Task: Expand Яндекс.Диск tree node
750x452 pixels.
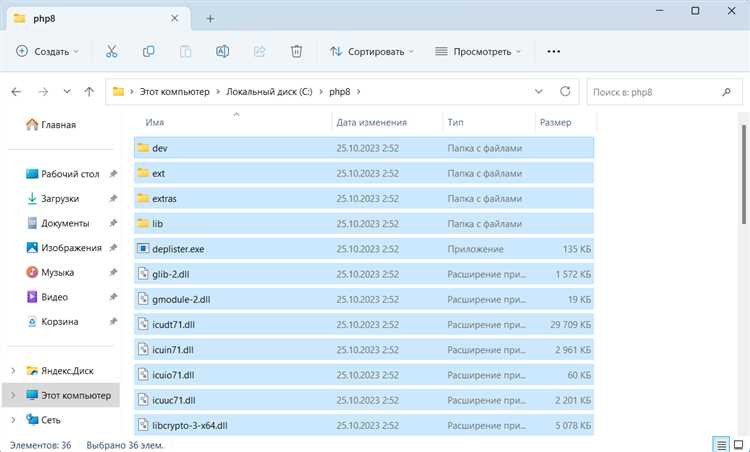Action: coord(13,371)
